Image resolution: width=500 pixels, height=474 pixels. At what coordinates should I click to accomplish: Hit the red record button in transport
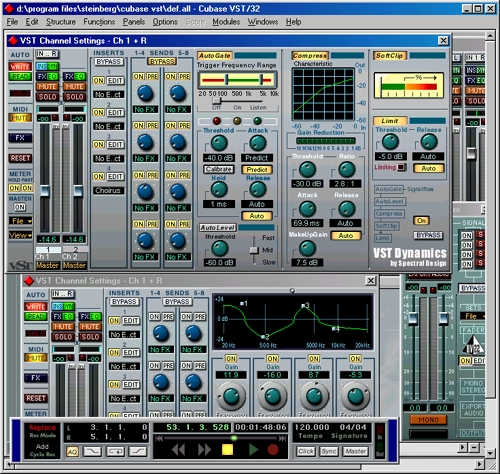273,450
